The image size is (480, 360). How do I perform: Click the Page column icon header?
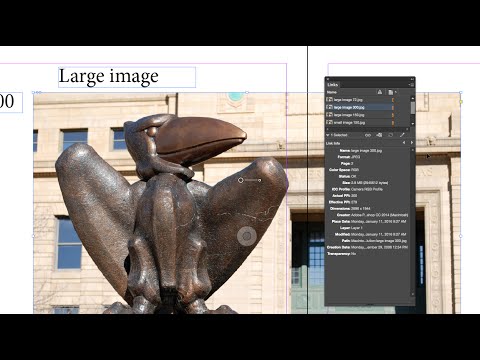(391, 92)
